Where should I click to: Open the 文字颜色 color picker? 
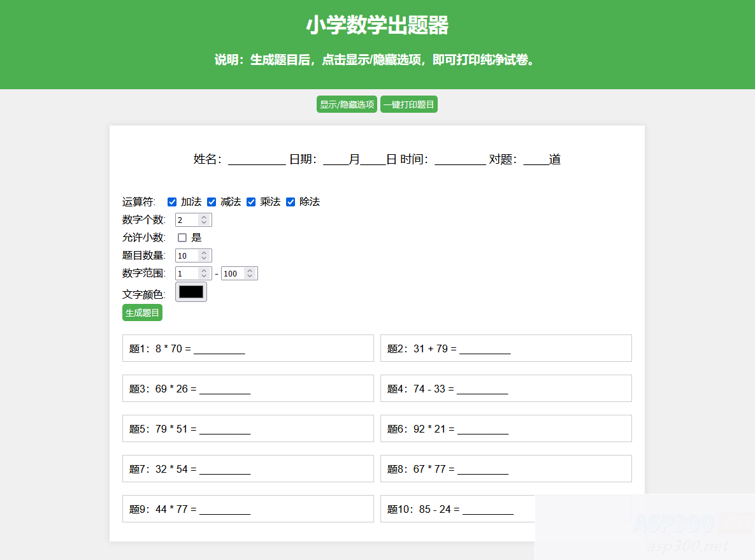click(191, 292)
